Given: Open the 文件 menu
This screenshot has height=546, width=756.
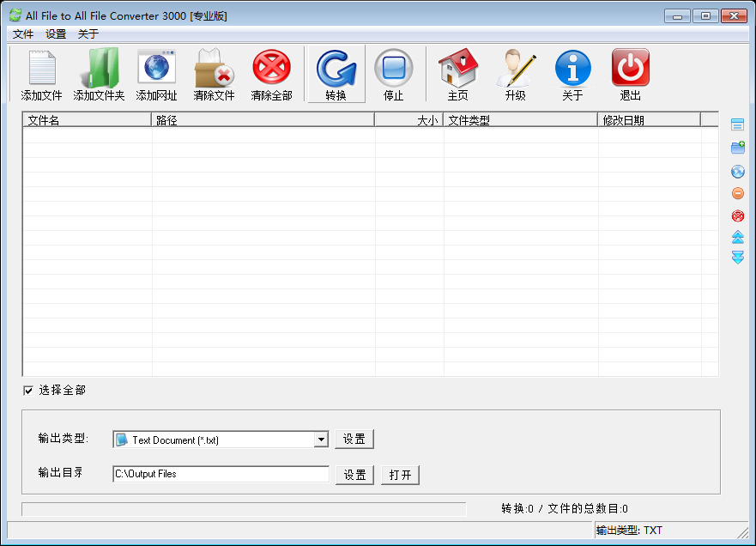Looking at the screenshot, I should [21, 33].
